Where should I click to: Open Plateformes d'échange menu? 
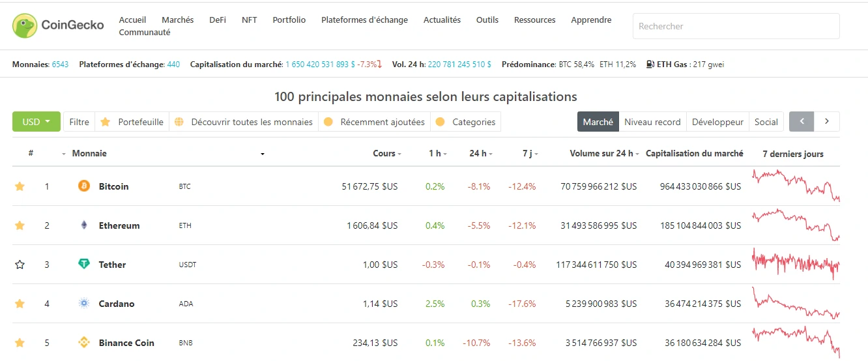364,20
